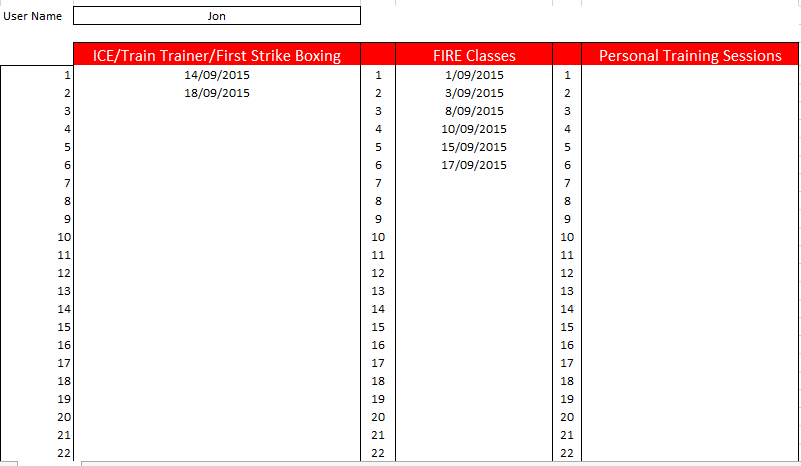This screenshot has width=801, height=466.
Task: Click the horizontal scrollbar at the bottom
Action: (x=440, y=463)
